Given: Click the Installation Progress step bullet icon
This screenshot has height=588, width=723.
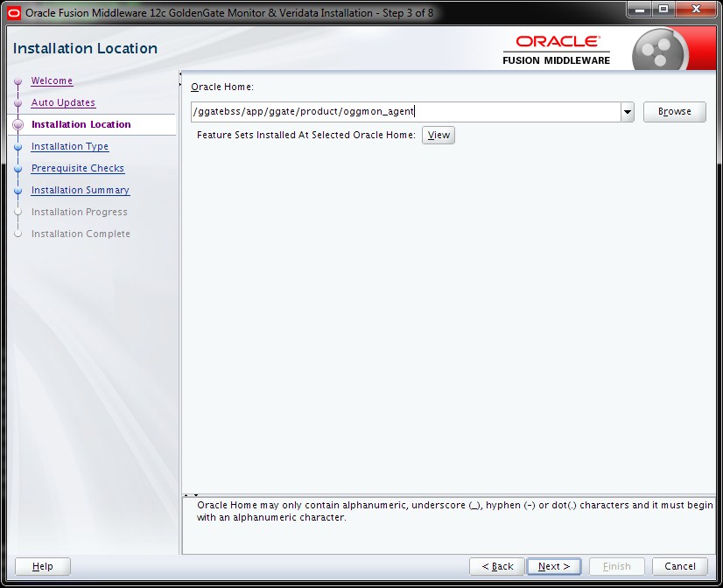Looking at the screenshot, I should click(x=18, y=212).
